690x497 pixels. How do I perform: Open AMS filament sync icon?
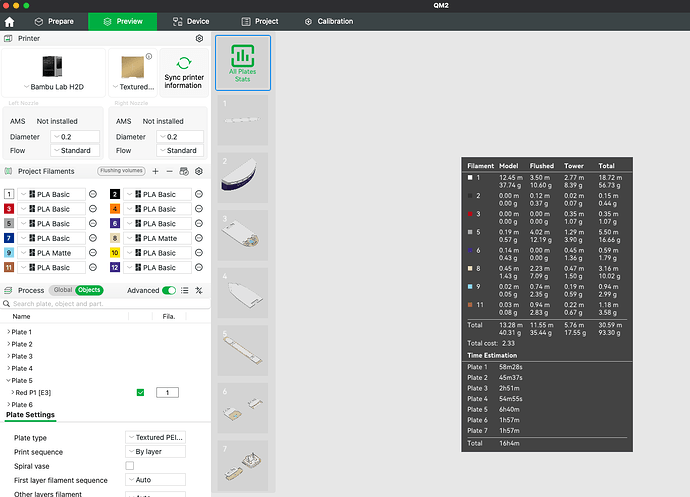(x=184, y=171)
